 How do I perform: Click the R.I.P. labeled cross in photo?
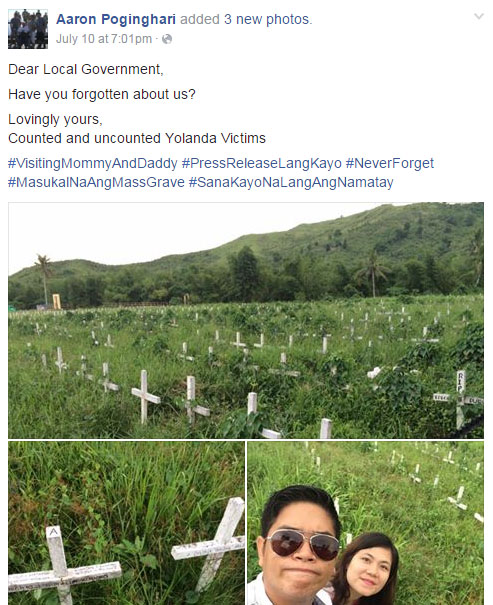click(x=461, y=399)
